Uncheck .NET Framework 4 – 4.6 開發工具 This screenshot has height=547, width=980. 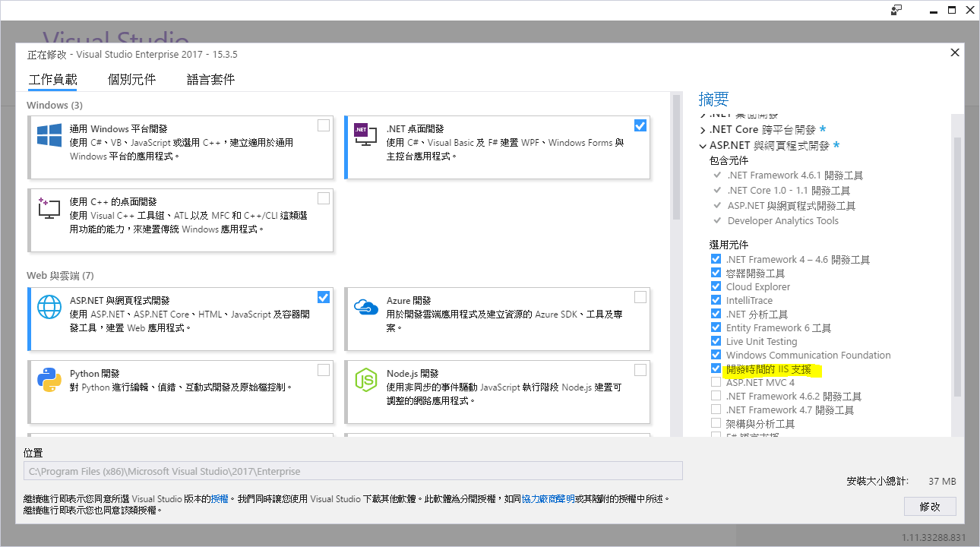tap(716, 259)
